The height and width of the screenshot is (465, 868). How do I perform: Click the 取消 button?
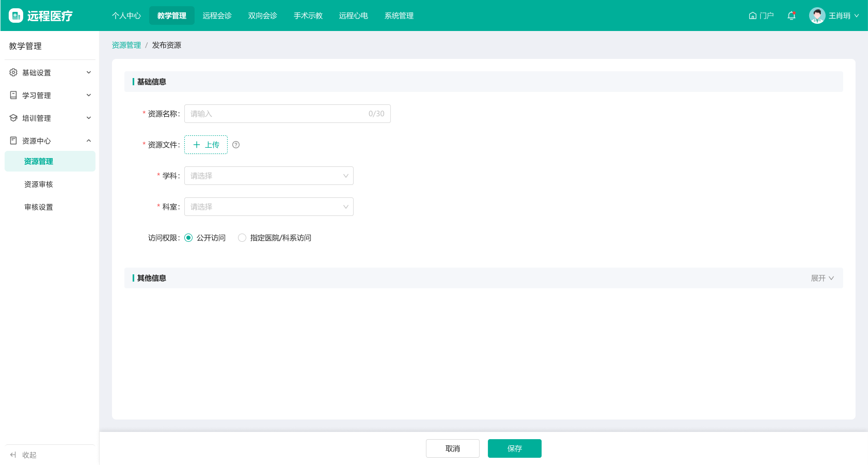452,448
